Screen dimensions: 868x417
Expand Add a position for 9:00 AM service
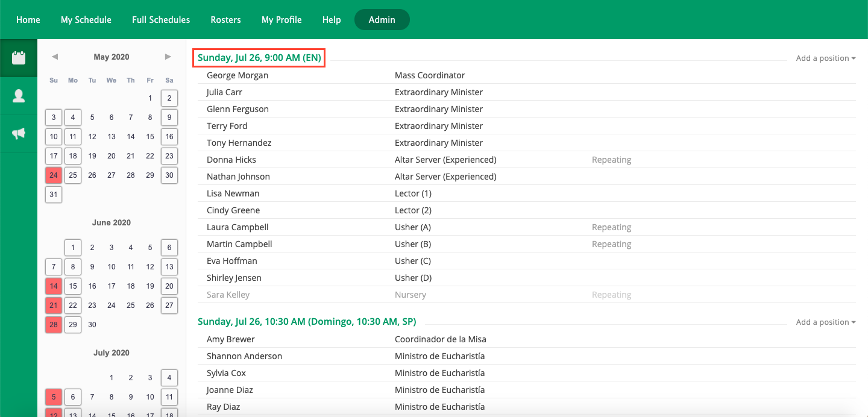tap(826, 58)
